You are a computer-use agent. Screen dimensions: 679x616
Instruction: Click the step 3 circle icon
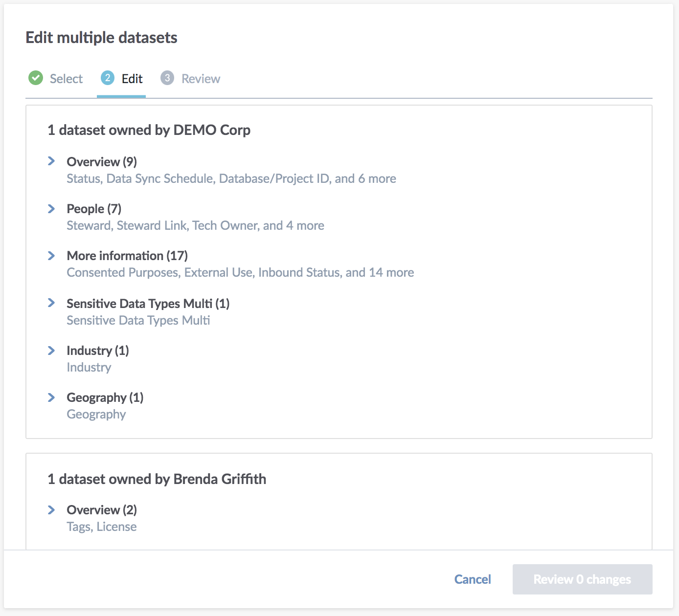[167, 78]
